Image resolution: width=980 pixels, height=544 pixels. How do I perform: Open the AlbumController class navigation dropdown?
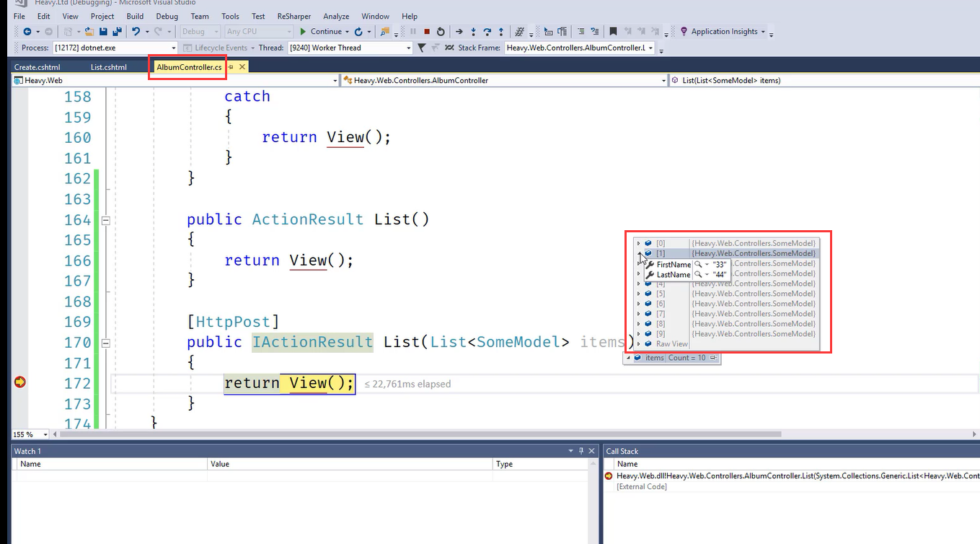coord(664,81)
